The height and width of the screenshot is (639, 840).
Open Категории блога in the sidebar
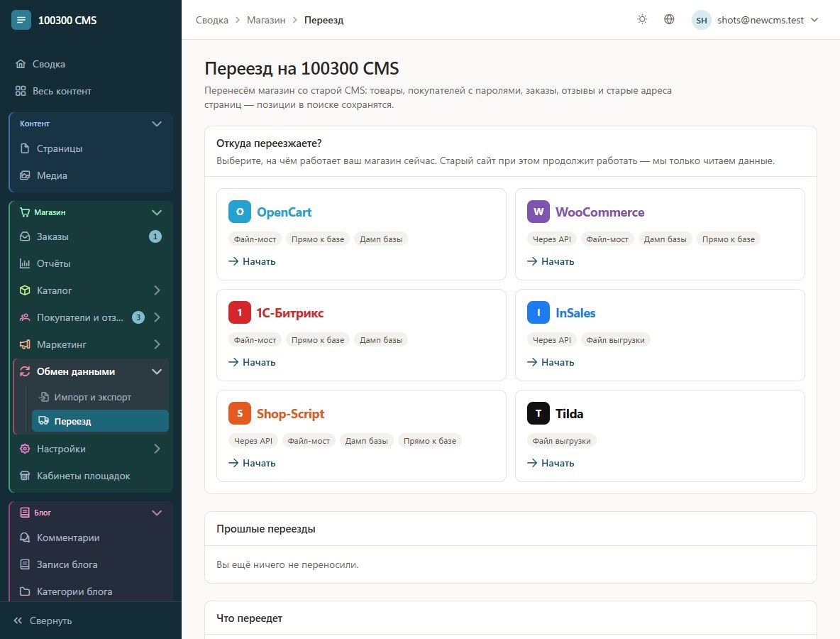[91, 591]
